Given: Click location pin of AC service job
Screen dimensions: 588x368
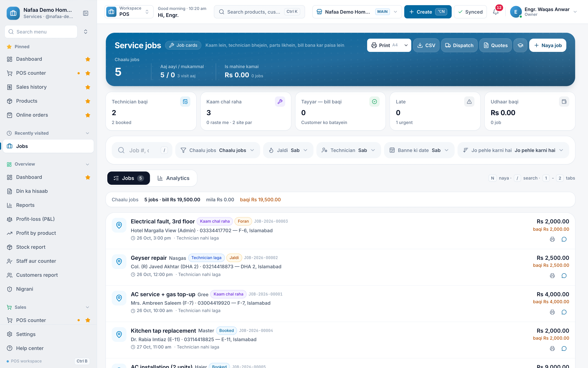Looking at the screenshot, I should 119,298.
